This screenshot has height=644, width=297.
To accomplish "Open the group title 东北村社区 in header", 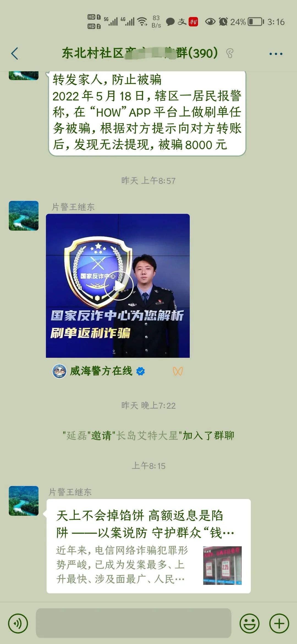I will coord(140,53).
